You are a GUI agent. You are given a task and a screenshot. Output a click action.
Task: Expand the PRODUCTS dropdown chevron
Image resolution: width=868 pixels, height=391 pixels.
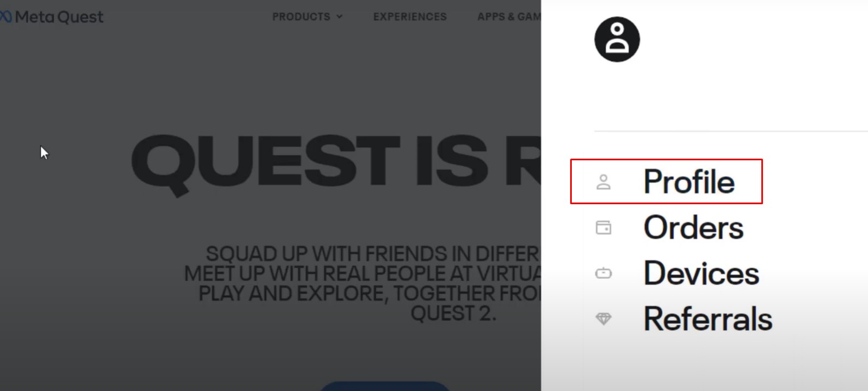coord(340,17)
